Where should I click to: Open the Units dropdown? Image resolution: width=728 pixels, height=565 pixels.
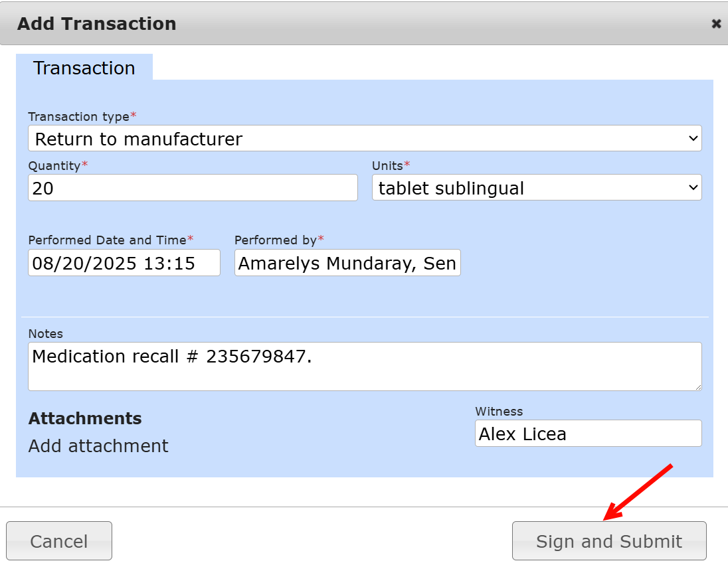coord(537,188)
